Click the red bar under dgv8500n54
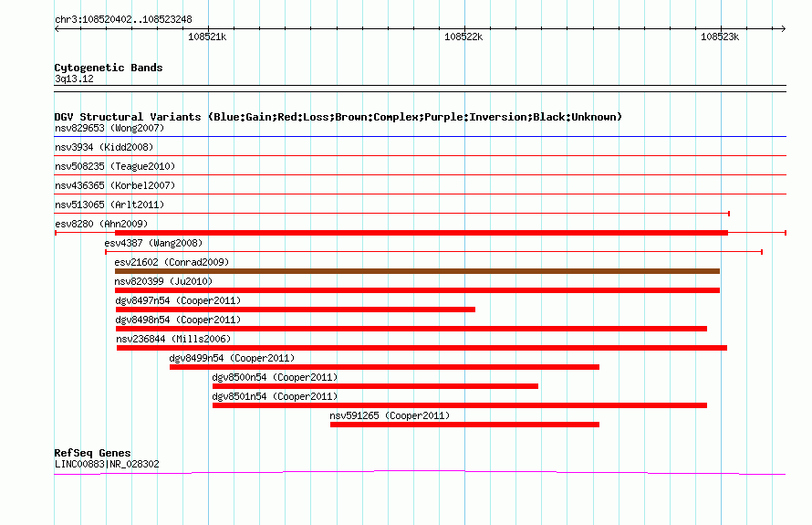812x525 pixels. pyautogui.click(x=376, y=386)
